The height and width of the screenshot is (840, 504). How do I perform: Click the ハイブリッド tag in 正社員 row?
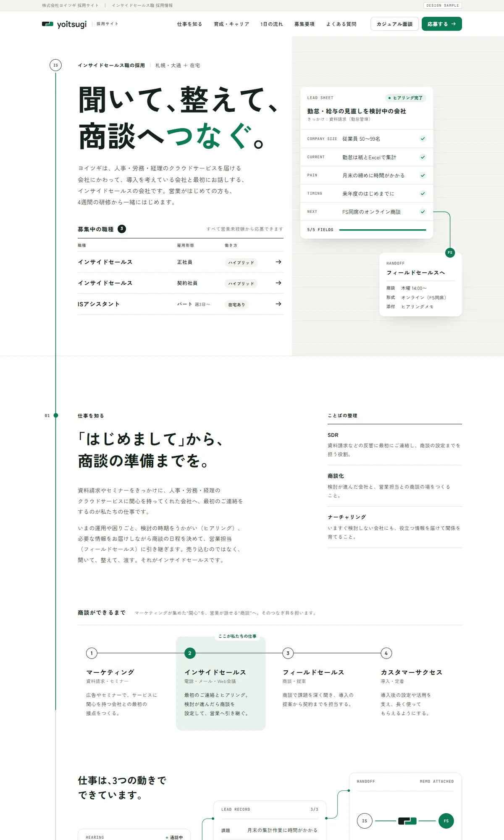[241, 262]
